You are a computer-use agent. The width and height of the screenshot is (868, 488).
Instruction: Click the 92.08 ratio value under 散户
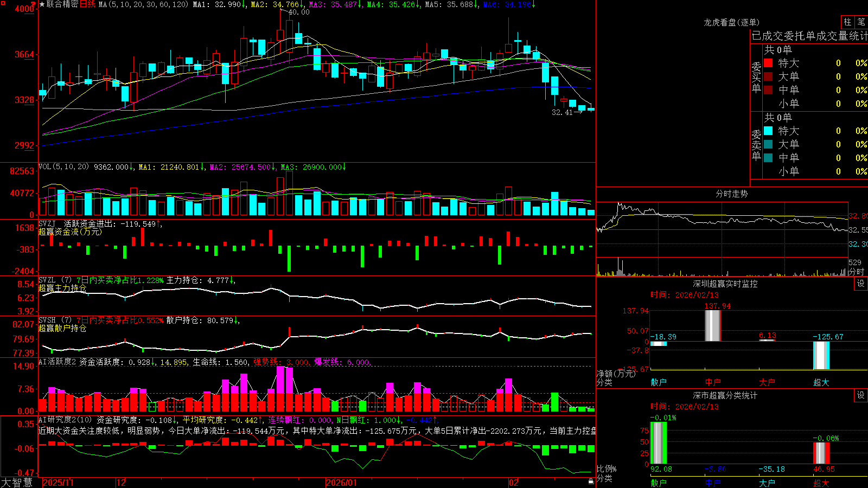click(x=661, y=469)
